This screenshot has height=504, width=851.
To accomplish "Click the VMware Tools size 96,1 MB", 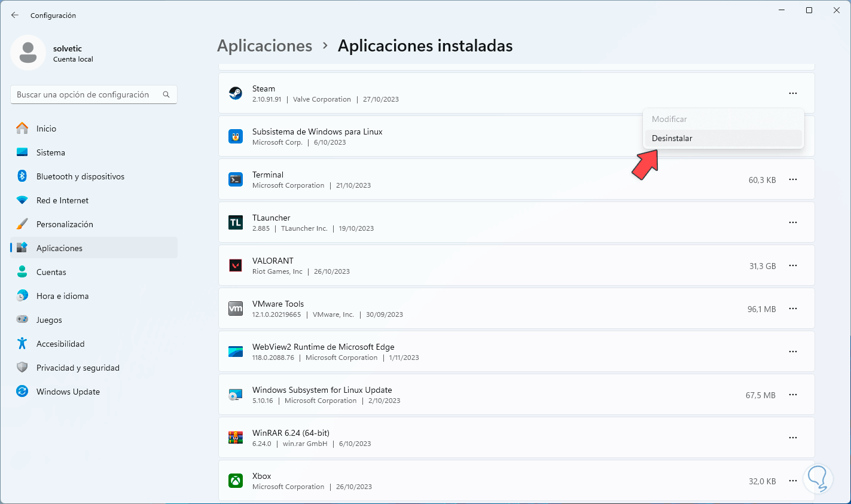I will (762, 309).
